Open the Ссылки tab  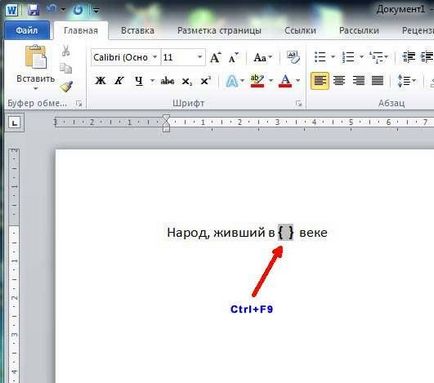[x=300, y=31]
